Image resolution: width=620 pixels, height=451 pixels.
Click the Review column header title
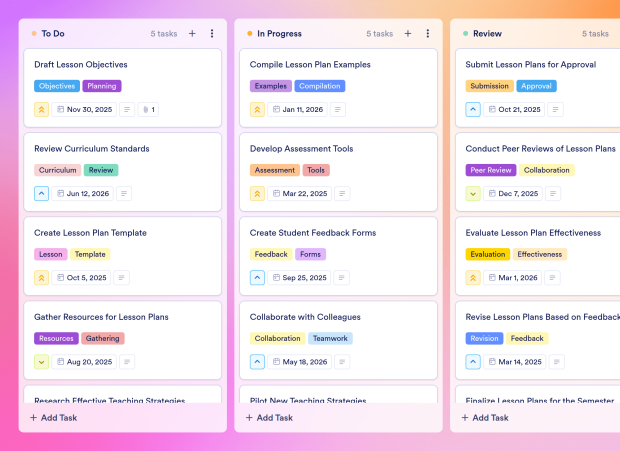[x=487, y=34]
